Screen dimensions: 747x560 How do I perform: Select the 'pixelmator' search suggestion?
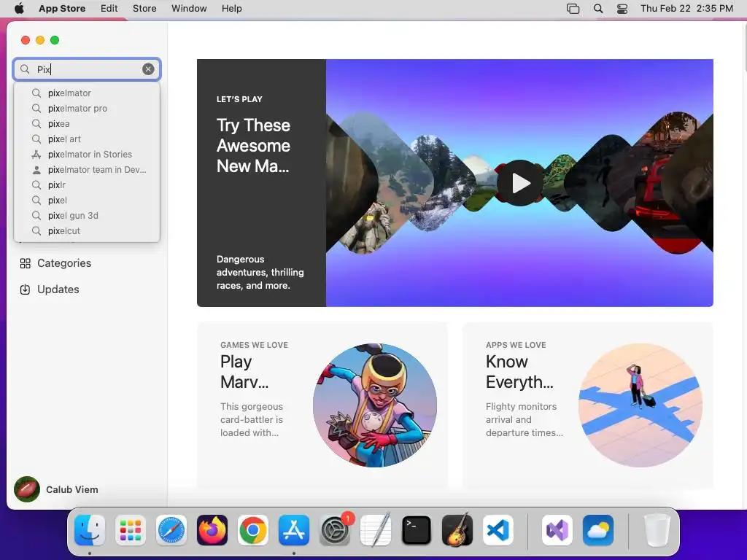pos(87,93)
